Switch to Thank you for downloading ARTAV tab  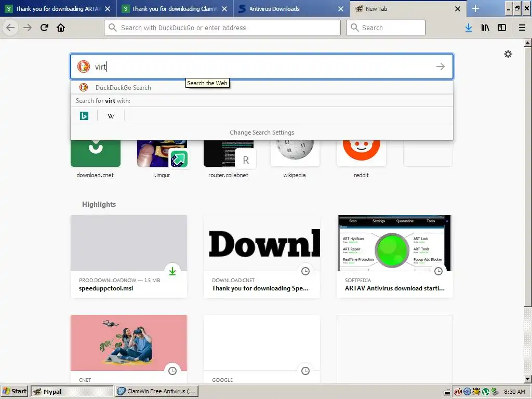(58, 8)
